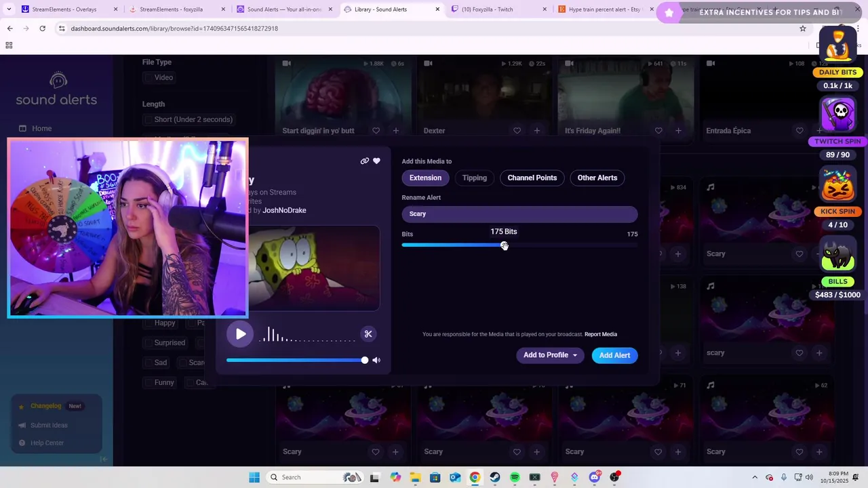Open File Explorer from the taskbar

click(415, 477)
